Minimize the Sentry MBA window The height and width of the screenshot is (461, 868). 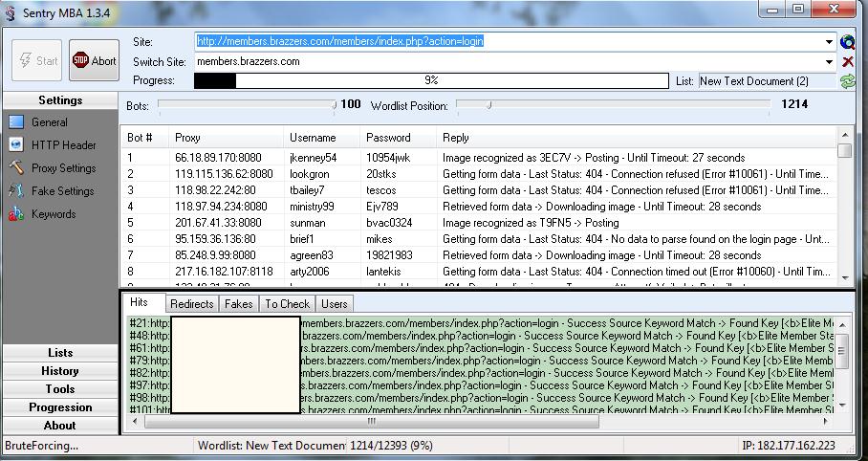(x=772, y=10)
